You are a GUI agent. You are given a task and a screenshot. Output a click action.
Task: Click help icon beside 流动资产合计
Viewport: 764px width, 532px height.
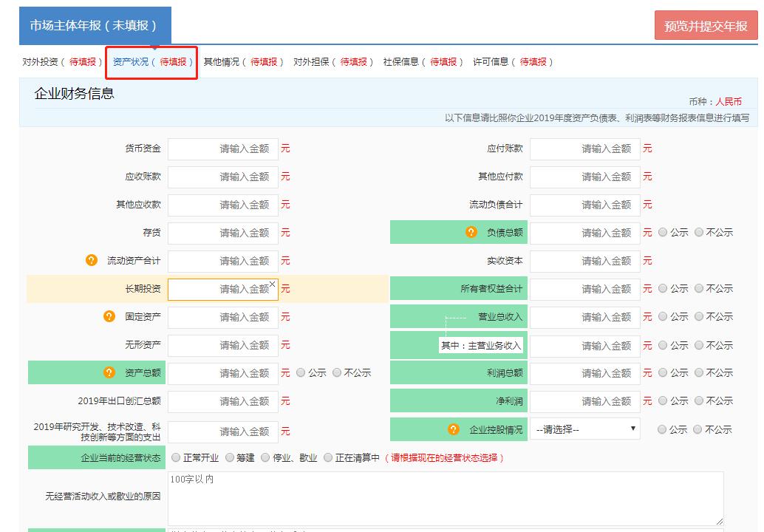click(91, 260)
